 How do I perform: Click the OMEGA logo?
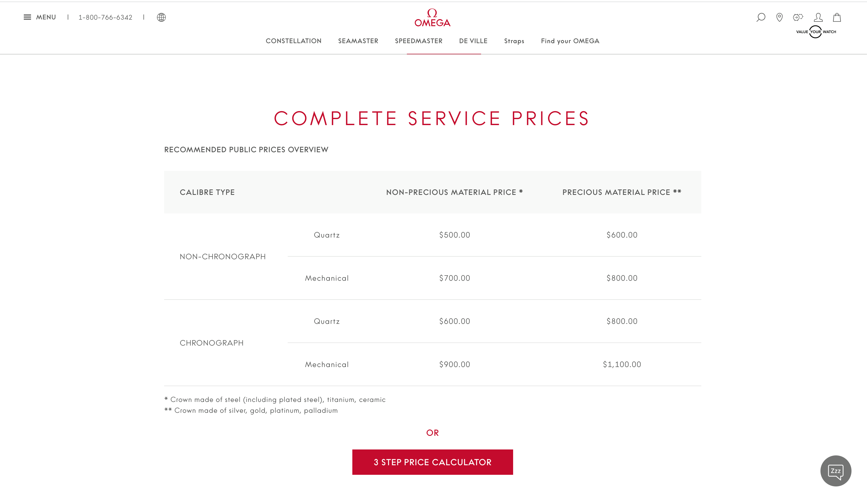coord(432,18)
